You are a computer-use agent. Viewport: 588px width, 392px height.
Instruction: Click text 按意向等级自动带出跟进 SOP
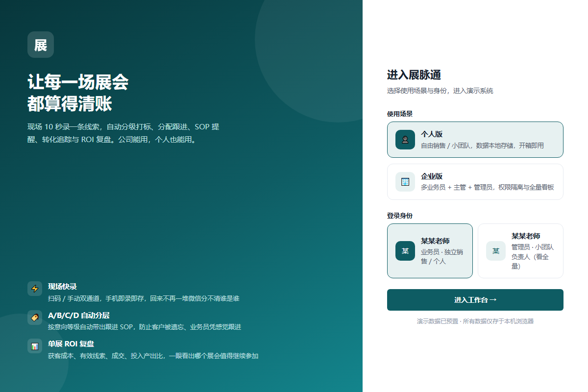point(145,327)
